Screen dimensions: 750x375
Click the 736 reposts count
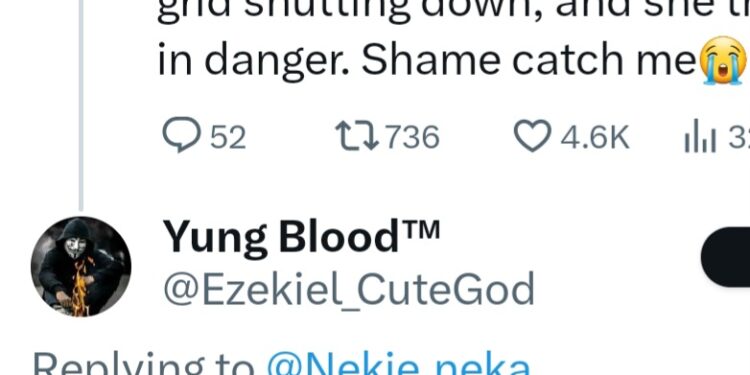click(x=412, y=137)
